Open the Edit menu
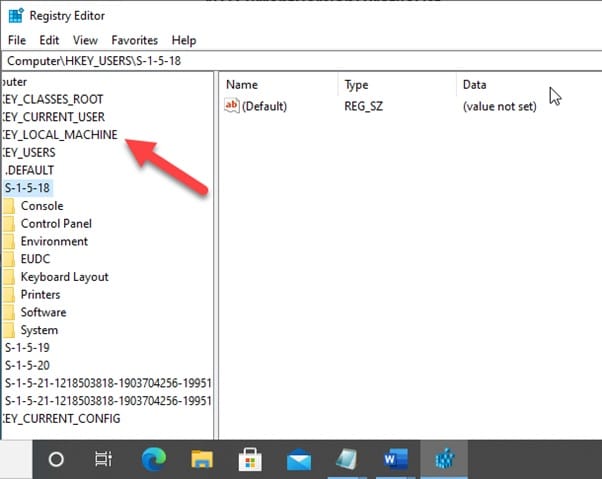Screen dimensions: 602x479 (49, 40)
